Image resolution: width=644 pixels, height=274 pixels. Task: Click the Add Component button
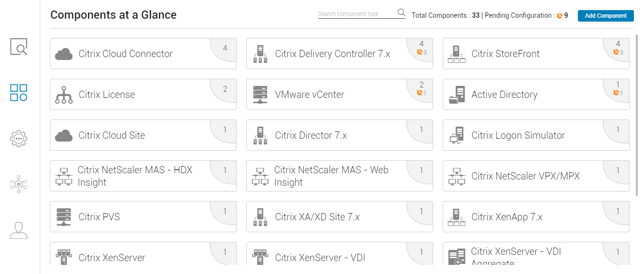(606, 16)
